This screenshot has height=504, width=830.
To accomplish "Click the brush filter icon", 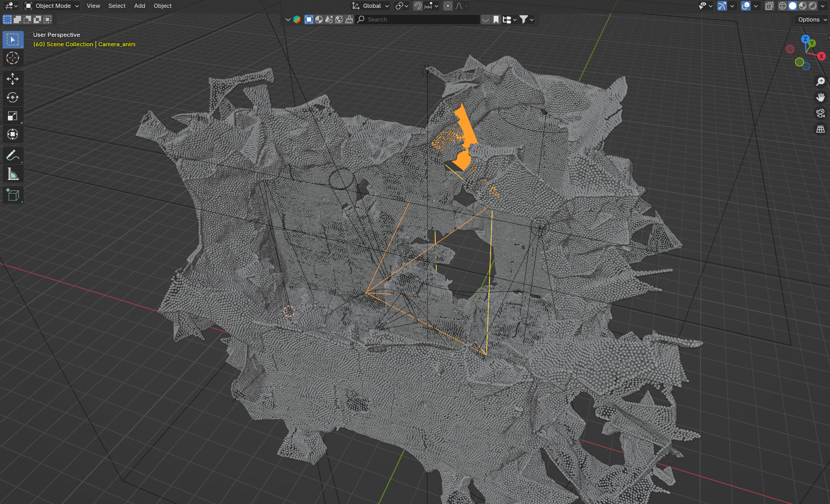I will (349, 19).
